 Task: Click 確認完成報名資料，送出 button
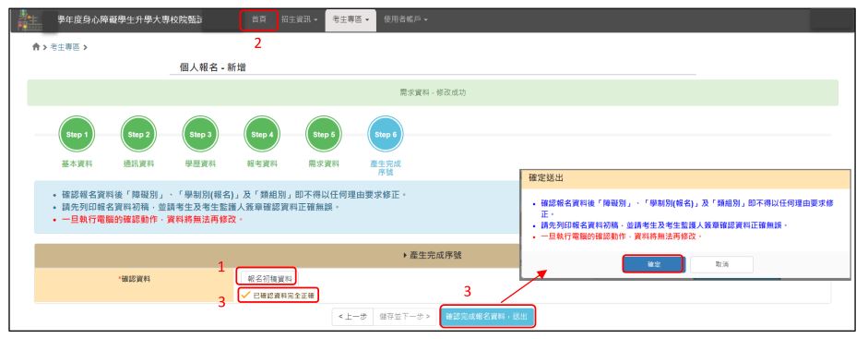[487, 317]
